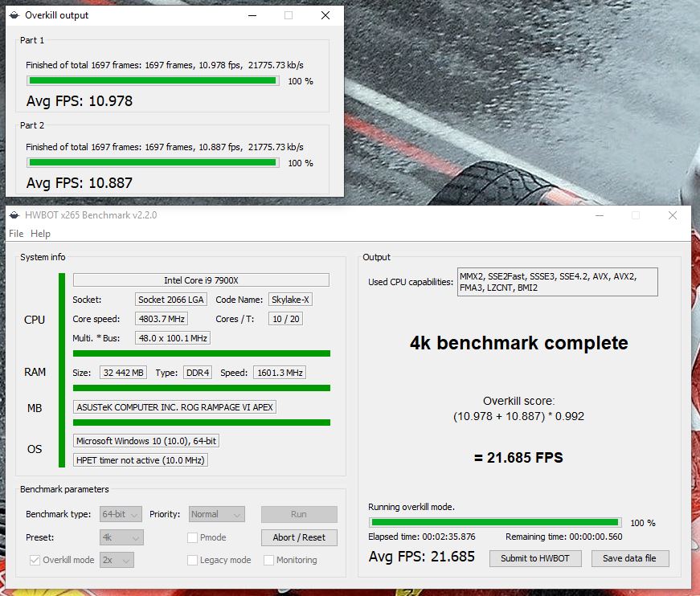
Task: Open the Benchmark type 64-bit dropdown
Action: (121, 514)
